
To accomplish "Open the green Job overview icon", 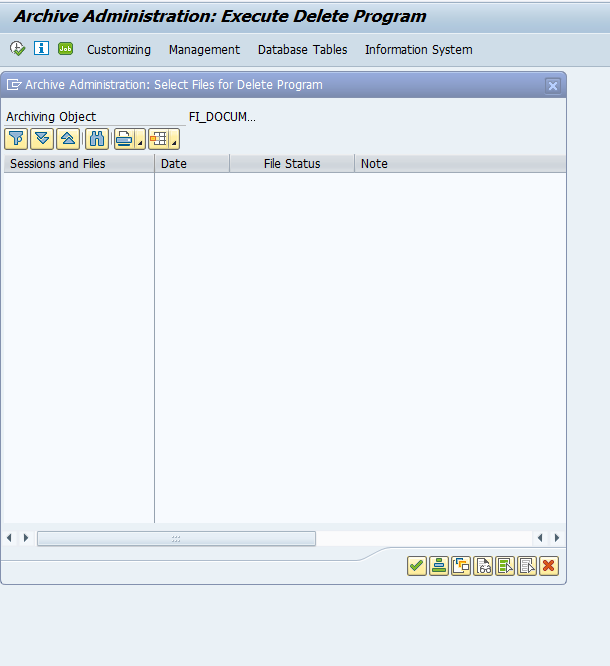I will click(65, 48).
